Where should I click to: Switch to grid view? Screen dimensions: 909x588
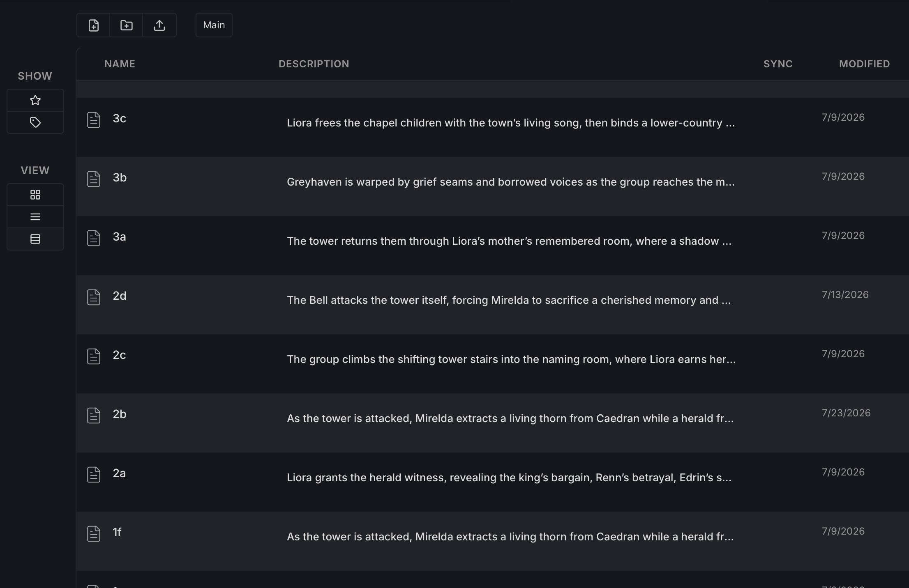(x=35, y=195)
